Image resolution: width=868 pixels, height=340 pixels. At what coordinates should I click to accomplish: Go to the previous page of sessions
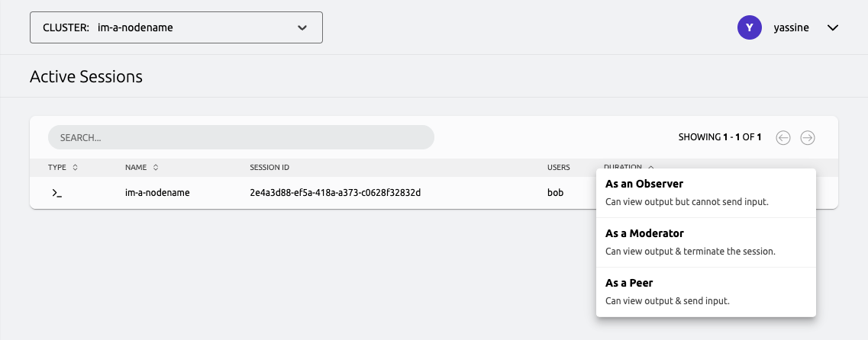point(782,137)
